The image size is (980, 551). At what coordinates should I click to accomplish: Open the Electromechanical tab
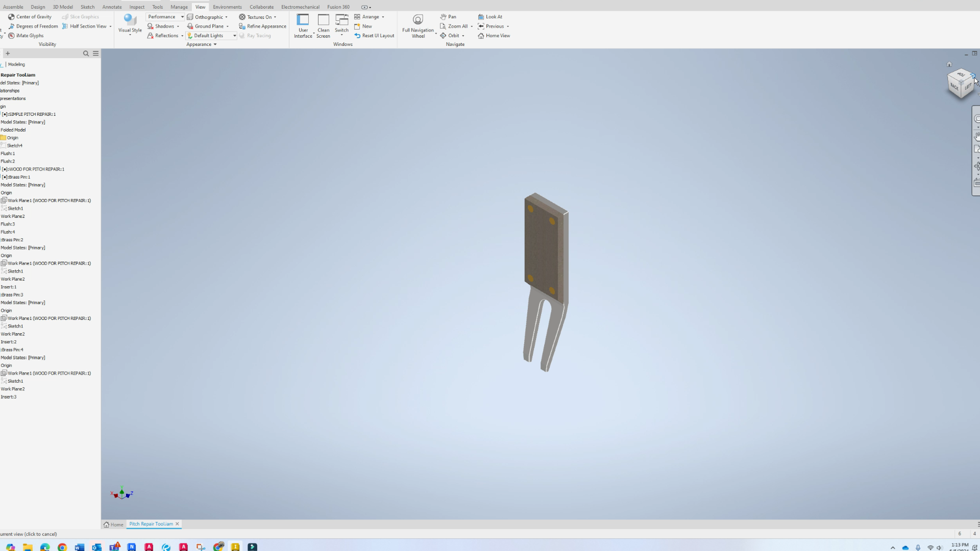pos(300,7)
